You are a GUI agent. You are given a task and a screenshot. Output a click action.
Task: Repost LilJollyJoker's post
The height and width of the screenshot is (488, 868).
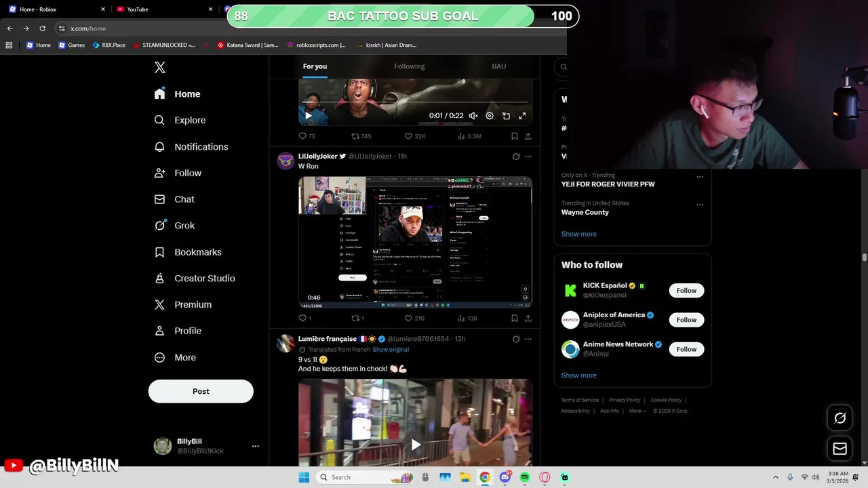click(x=357, y=319)
